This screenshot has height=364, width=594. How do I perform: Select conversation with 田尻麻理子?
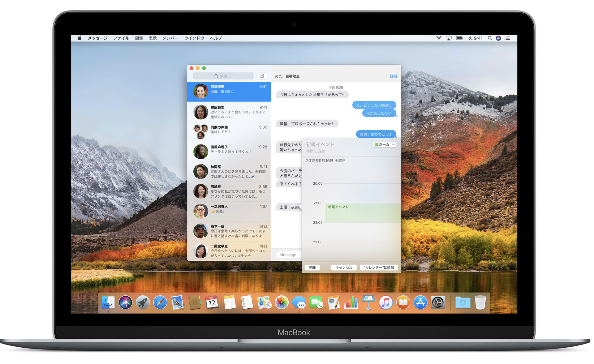[229, 152]
